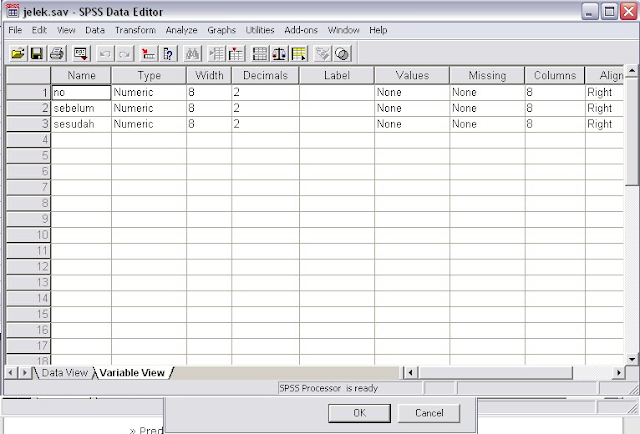This screenshot has height=434, width=640.
Task: Click the Type column header
Action: click(x=149, y=76)
